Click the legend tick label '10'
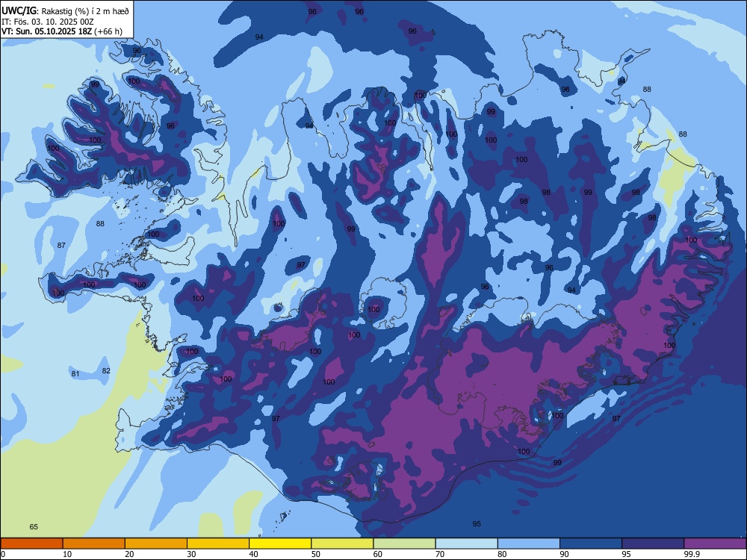 (67, 554)
